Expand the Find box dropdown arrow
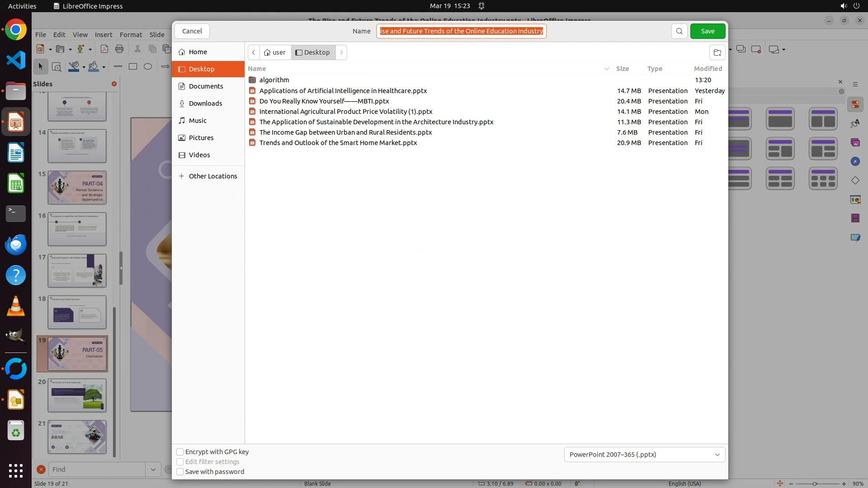The height and width of the screenshot is (488, 868). click(153, 469)
